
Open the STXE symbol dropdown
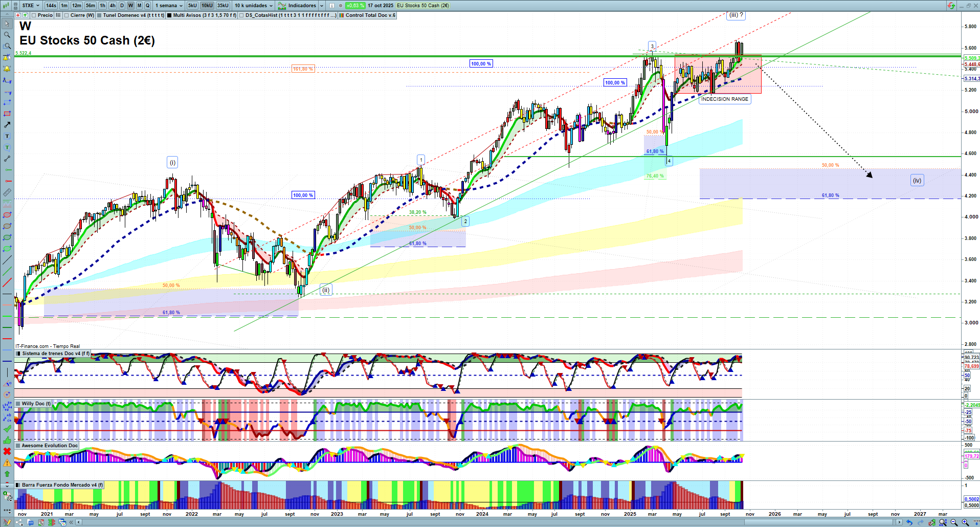pos(31,6)
